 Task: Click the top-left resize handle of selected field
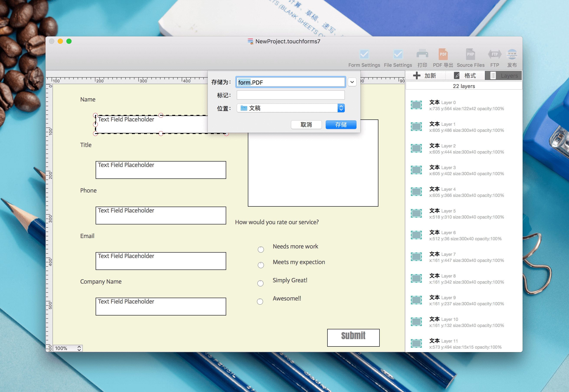96,115
